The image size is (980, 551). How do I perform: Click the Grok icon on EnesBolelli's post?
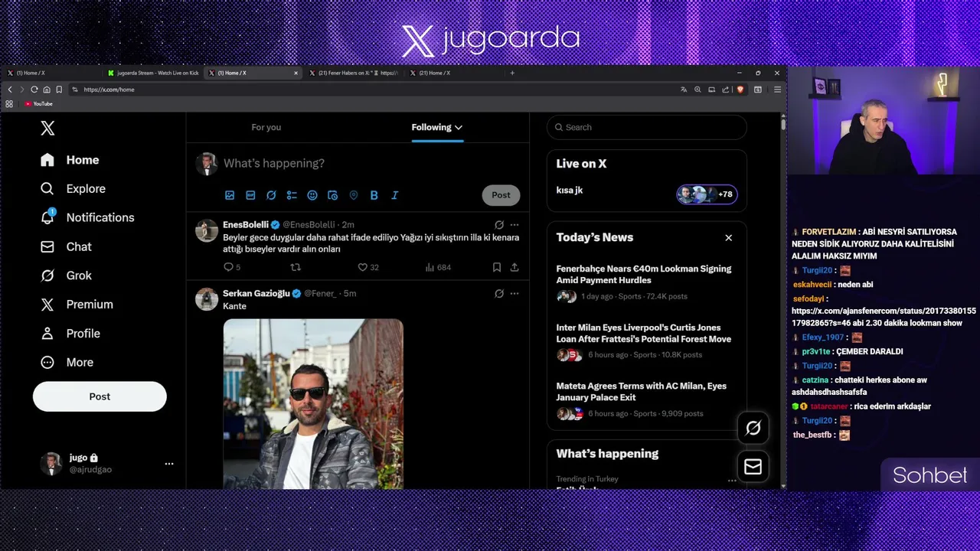(499, 225)
